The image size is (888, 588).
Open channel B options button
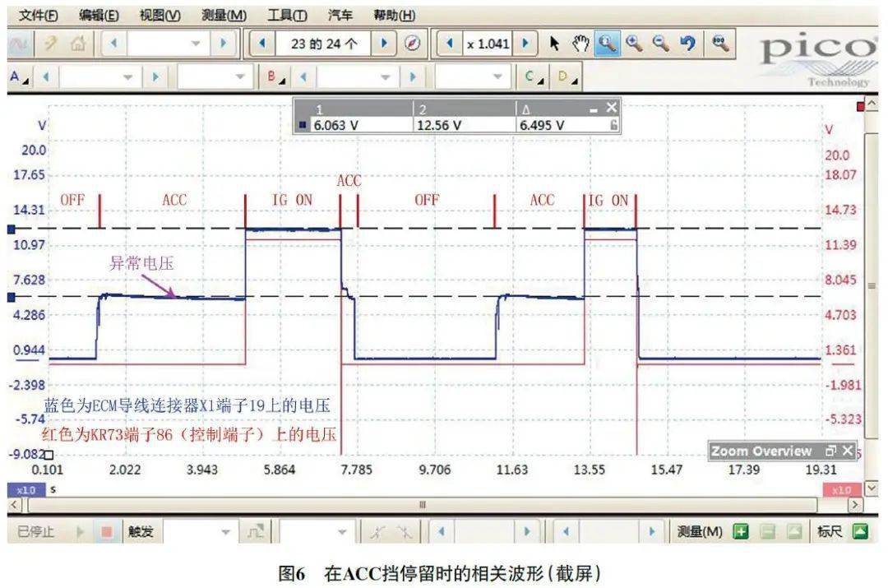pos(275,77)
